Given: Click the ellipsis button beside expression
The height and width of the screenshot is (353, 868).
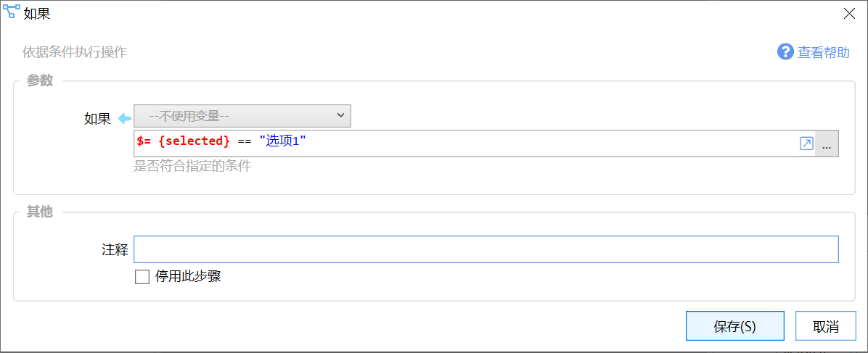Looking at the screenshot, I should pos(827,144).
